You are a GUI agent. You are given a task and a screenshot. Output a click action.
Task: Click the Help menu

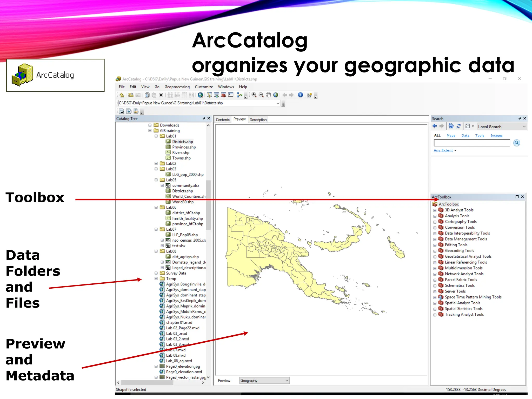(x=243, y=87)
